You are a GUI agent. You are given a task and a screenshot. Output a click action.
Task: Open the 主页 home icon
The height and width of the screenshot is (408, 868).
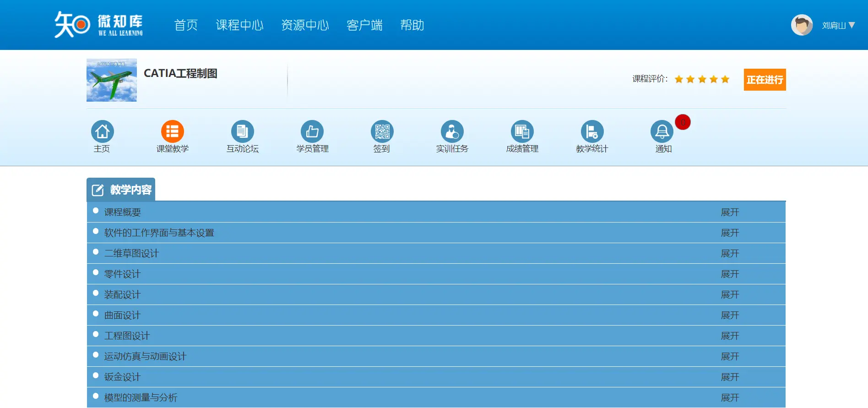tap(102, 132)
